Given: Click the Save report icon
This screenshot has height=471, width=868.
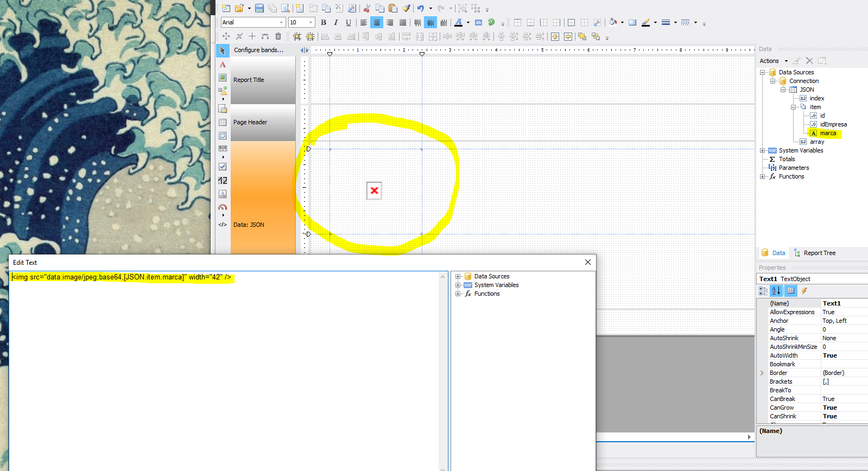Looking at the screenshot, I should tap(259, 8).
